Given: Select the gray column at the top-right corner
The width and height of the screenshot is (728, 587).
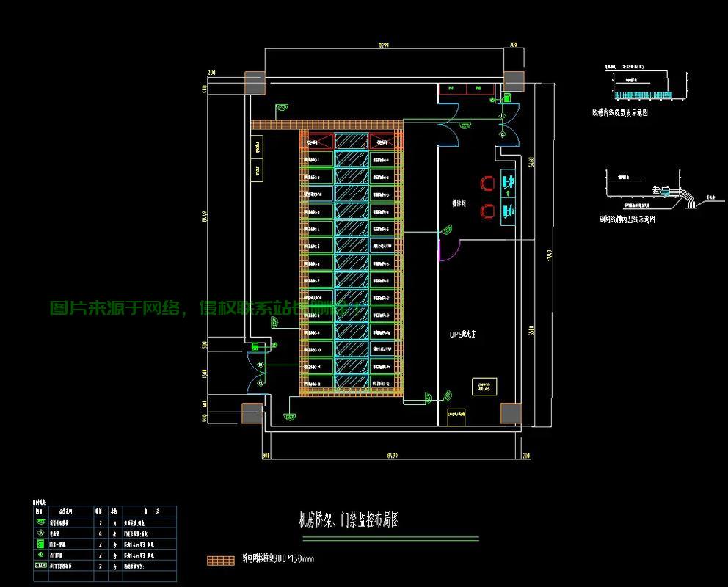Looking at the screenshot, I should click(514, 81).
